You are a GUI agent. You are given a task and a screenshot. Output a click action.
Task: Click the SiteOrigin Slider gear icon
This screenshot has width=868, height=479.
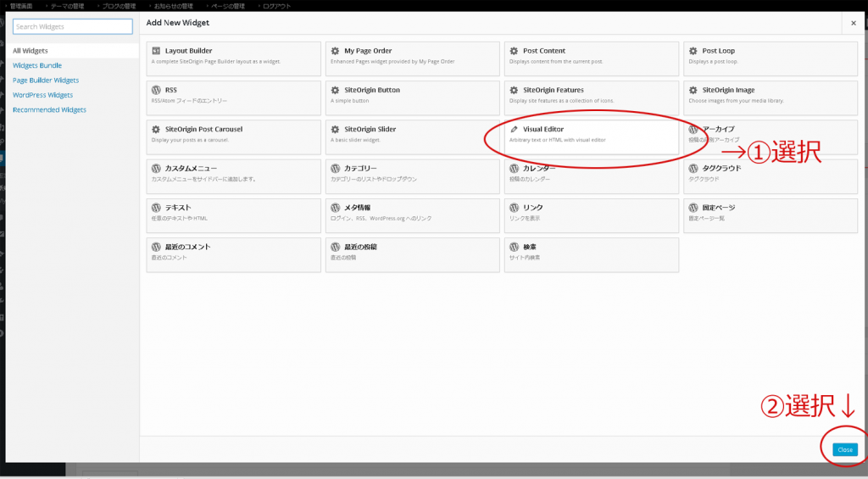(x=335, y=129)
